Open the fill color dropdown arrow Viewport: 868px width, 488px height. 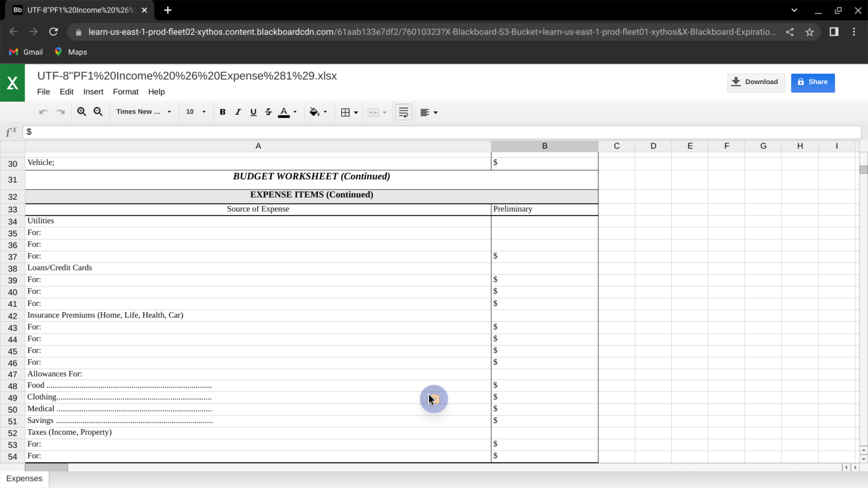pos(325,112)
